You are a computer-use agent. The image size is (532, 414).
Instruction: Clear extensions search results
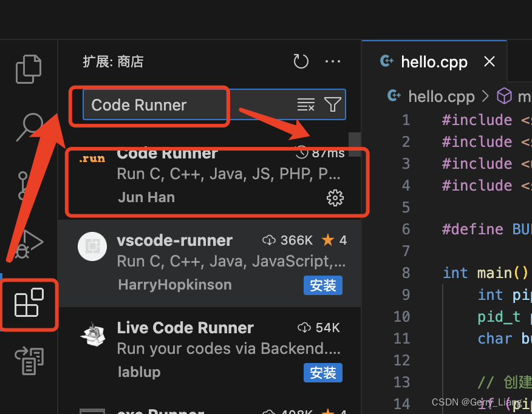pyautogui.click(x=305, y=104)
